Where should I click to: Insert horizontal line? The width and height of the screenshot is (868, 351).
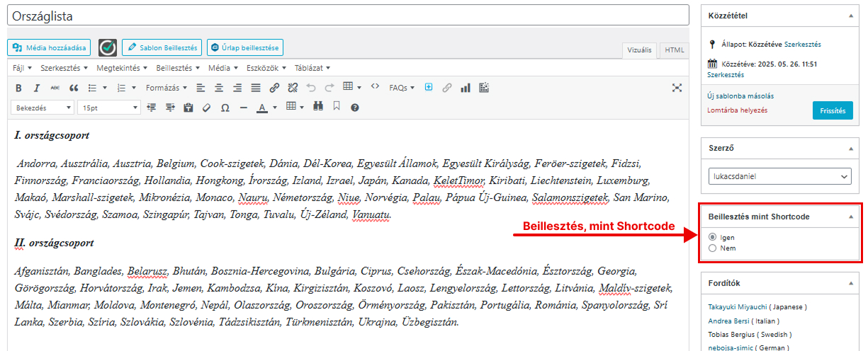[244, 108]
